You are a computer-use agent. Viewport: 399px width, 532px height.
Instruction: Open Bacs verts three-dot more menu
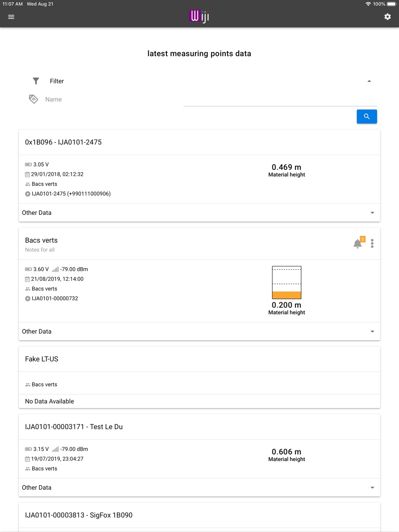[372, 243]
